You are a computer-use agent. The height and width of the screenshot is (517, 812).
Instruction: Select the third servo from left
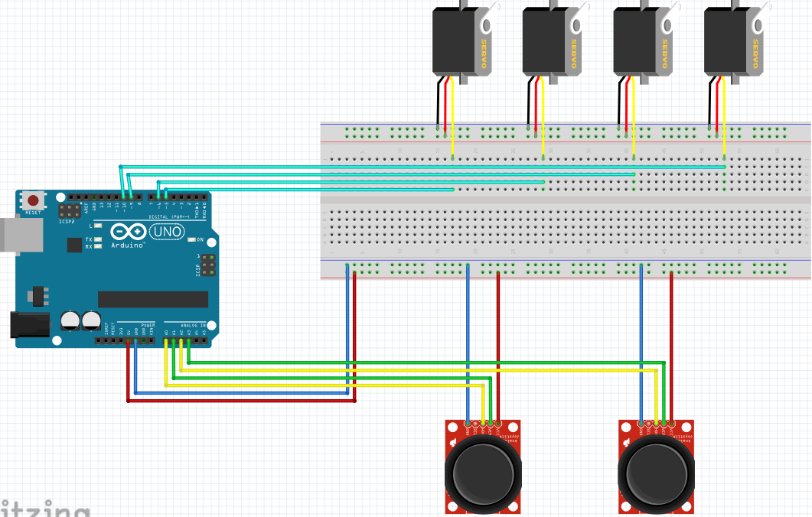pyautogui.click(x=646, y=41)
